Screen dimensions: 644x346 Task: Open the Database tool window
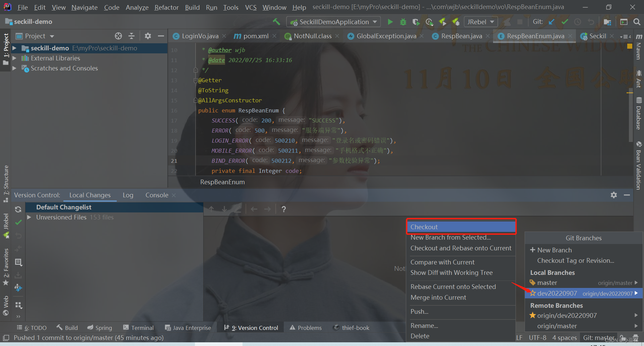pos(639,114)
